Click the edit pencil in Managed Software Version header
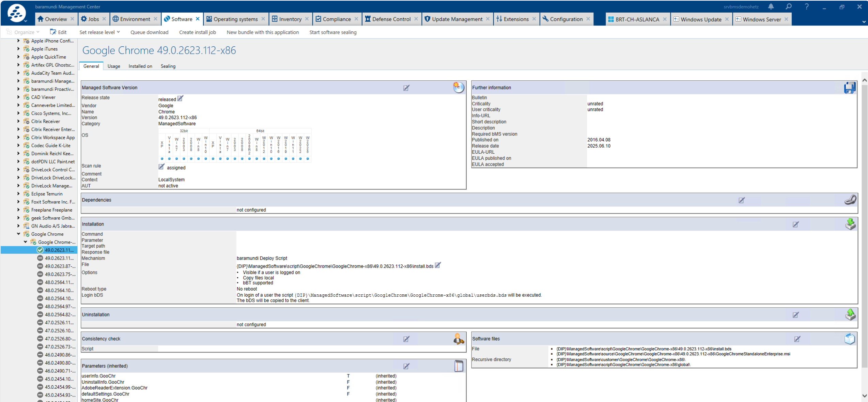This screenshot has height=402, width=868. tap(406, 88)
